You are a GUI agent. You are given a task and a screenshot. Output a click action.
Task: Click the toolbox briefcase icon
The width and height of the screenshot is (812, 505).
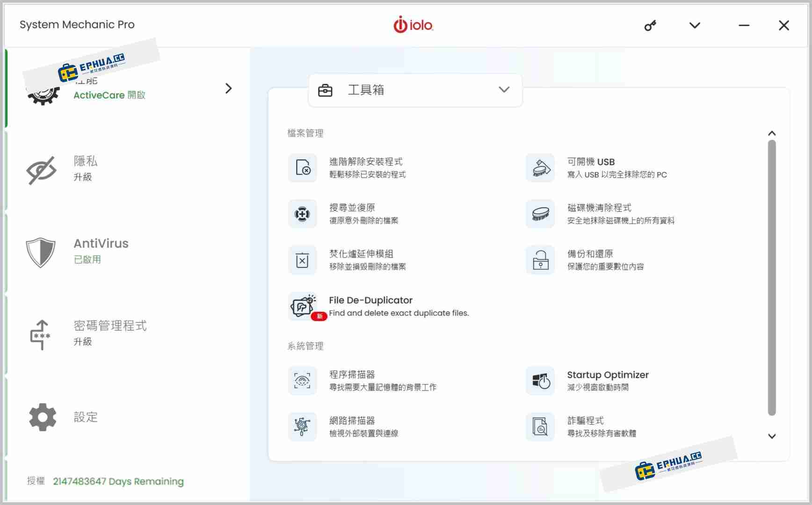click(x=325, y=90)
